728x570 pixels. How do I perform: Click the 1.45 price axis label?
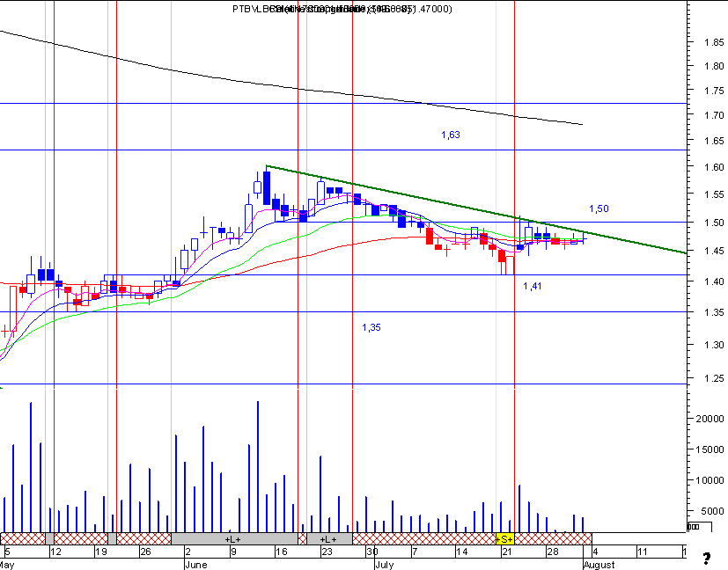pyautogui.click(x=714, y=252)
